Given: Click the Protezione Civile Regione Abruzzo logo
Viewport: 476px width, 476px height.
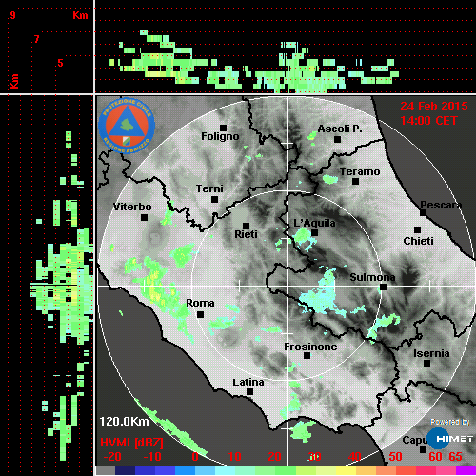Looking at the screenshot, I should point(127,126).
